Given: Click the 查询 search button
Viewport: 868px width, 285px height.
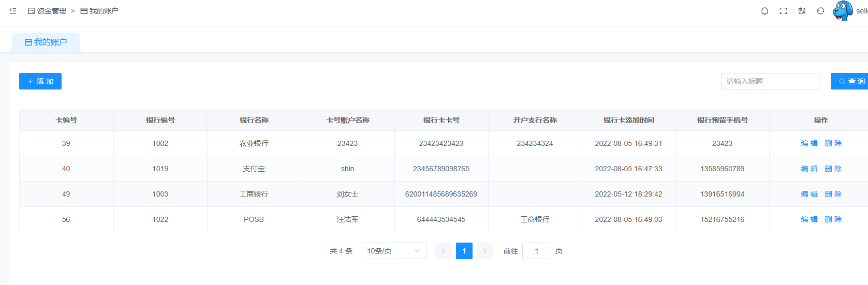Looking at the screenshot, I should [851, 81].
